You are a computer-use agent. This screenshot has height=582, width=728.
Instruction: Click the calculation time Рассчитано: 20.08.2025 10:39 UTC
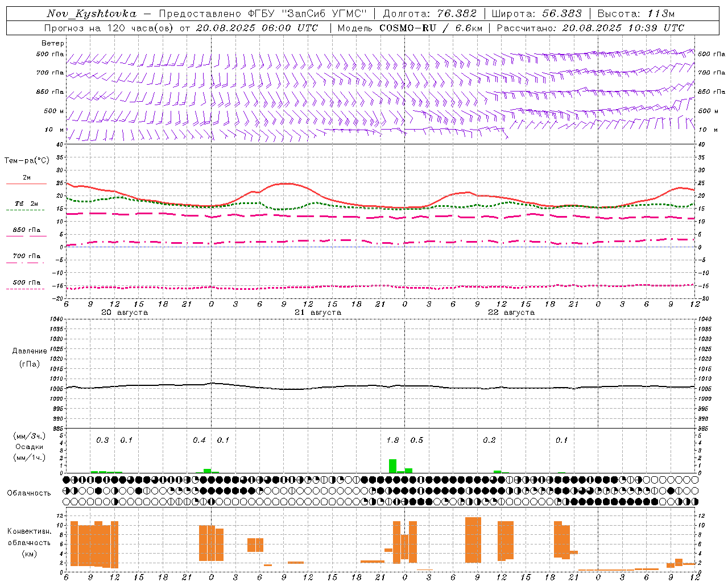tap(590, 28)
